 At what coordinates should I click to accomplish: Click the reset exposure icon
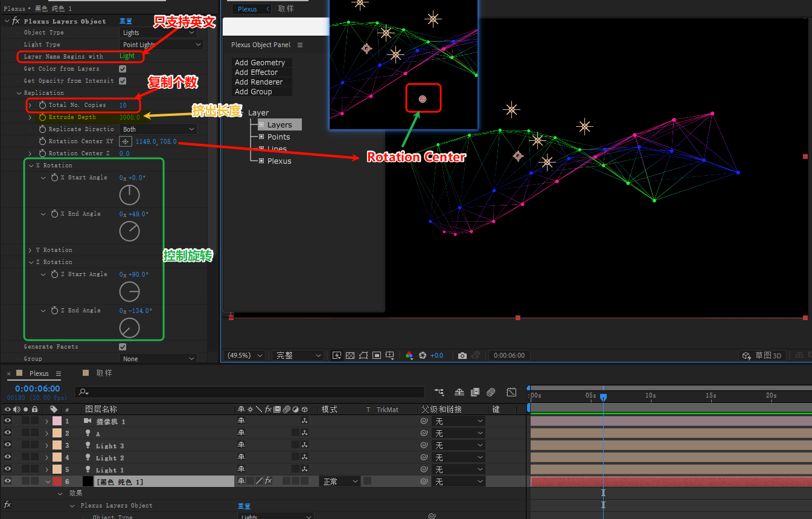tap(423, 355)
